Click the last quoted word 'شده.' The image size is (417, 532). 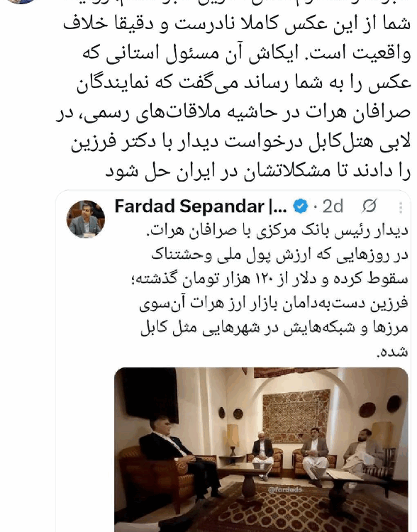(x=392, y=352)
